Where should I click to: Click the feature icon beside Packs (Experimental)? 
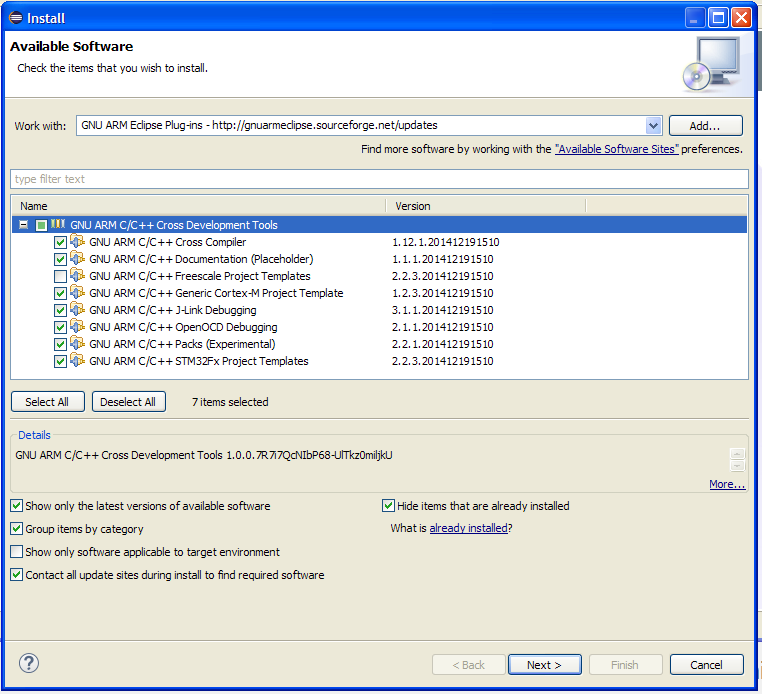pyautogui.click(x=77, y=343)
